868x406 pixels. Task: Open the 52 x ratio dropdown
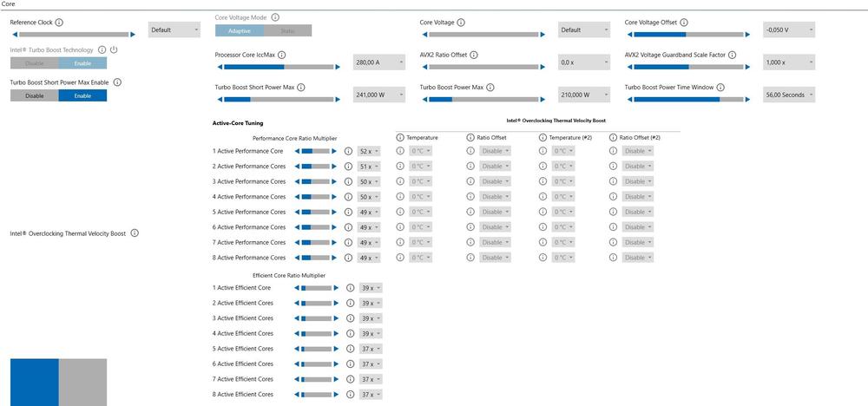pyautogui.click(x=369, y=152)
